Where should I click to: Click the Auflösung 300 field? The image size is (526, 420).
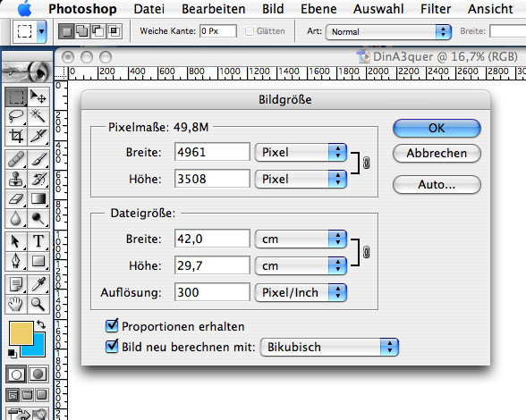[212, 292]
